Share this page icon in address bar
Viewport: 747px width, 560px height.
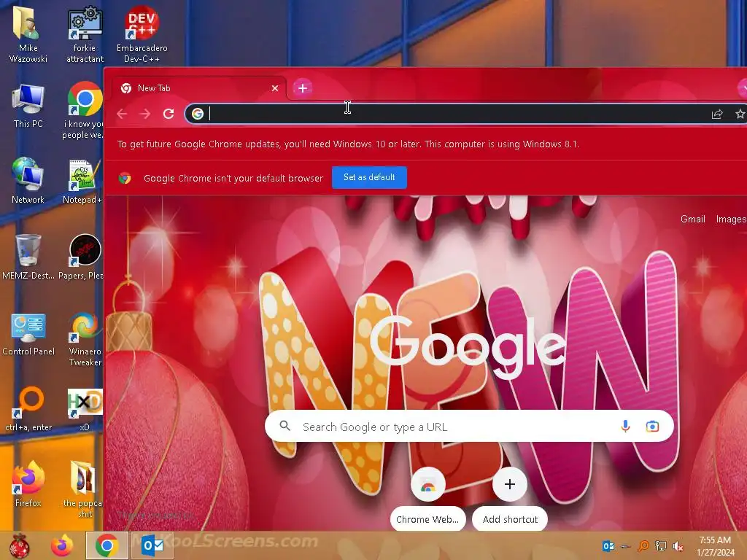pos(717,114)
